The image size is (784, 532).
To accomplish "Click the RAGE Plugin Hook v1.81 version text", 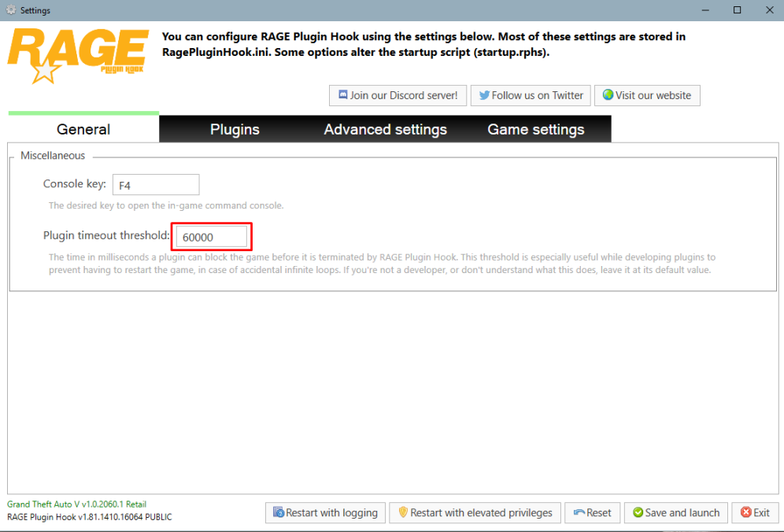I will pos(90,517).
